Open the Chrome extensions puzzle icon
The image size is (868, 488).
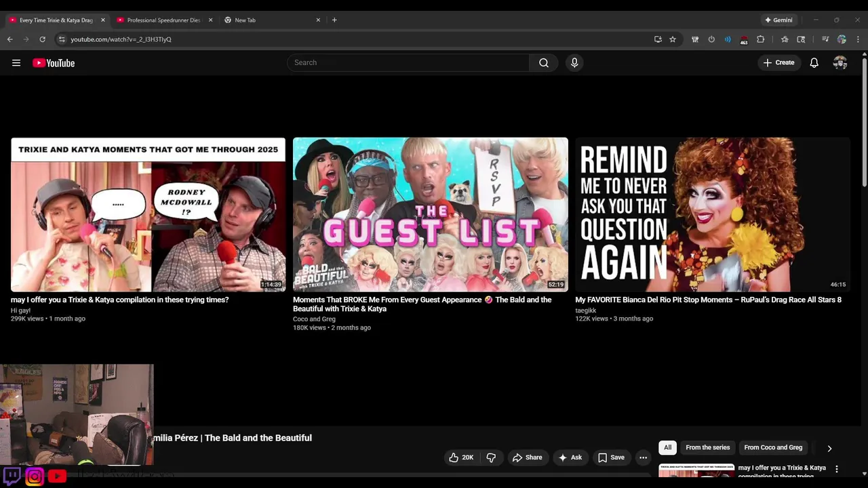pyautogui.click(x=760, y=39)
